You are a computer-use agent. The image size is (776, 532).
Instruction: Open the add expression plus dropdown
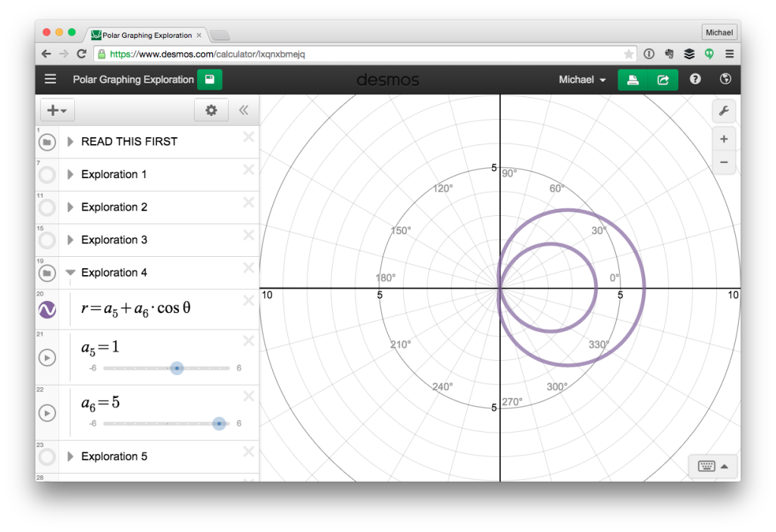pyautogui.click(x=57, y=110)
